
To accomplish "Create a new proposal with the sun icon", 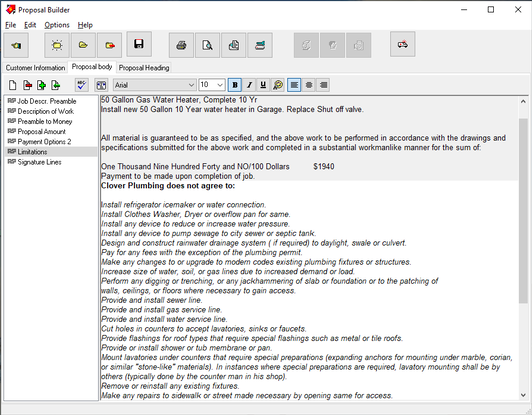I will click(x=57, y=45).
